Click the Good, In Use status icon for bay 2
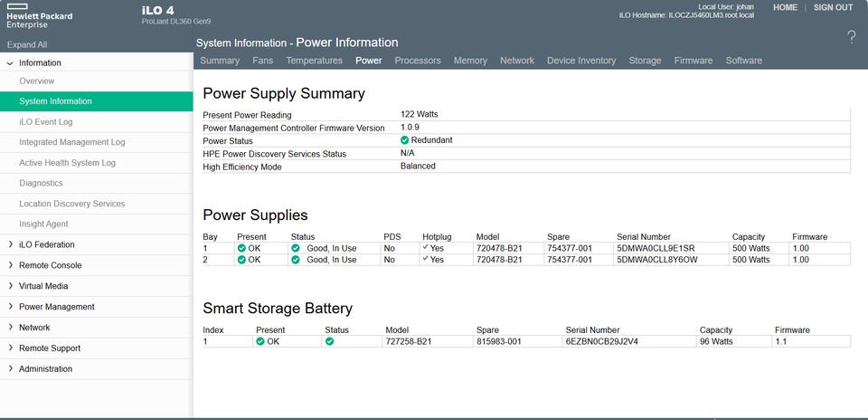The height and width of the screenshot is (420, 868). point(296,259)
